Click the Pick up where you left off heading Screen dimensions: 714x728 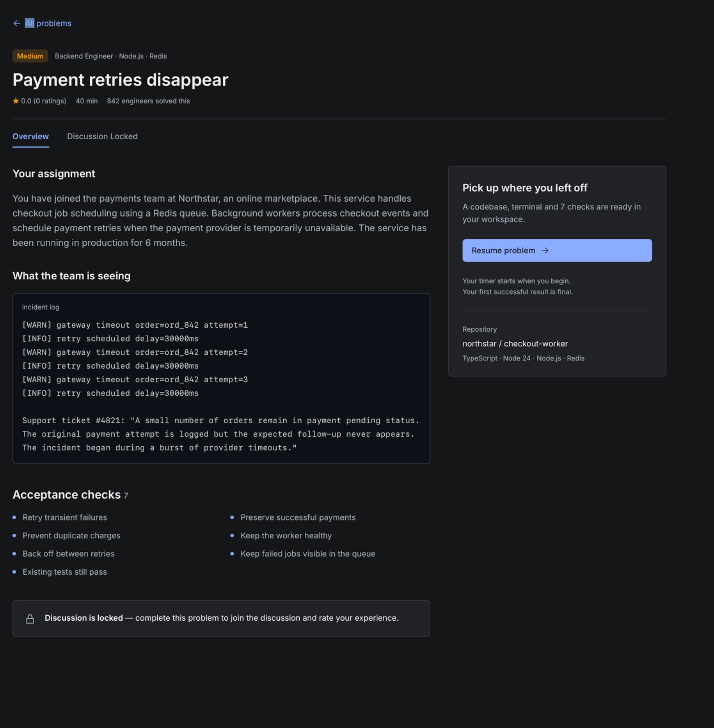click(525, 188)
